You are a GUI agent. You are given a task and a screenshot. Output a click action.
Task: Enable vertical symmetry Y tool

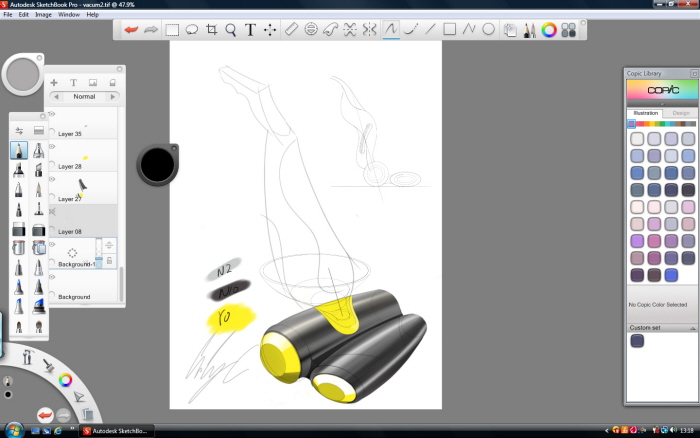point(370,29)
